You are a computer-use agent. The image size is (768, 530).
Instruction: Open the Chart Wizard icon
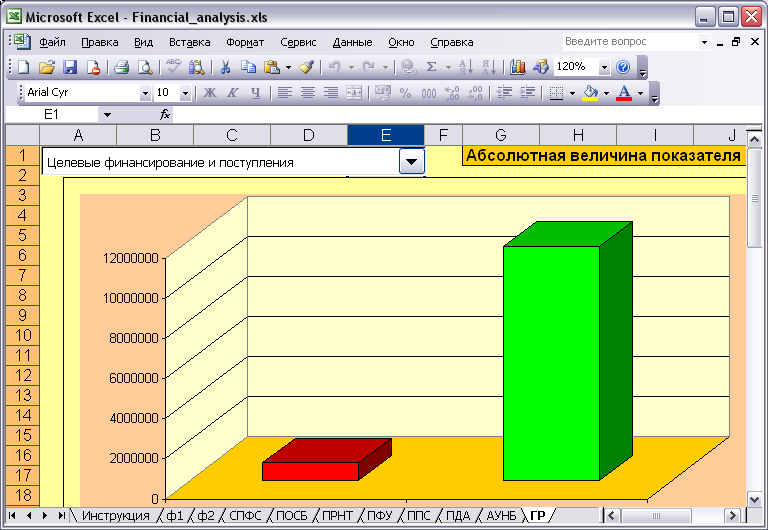[517, 67]
